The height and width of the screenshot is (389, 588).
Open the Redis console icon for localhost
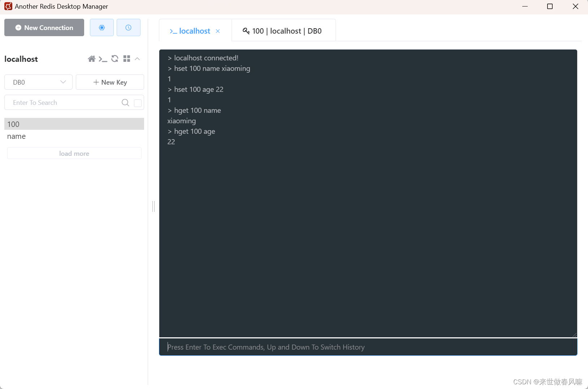pos(103,59)
